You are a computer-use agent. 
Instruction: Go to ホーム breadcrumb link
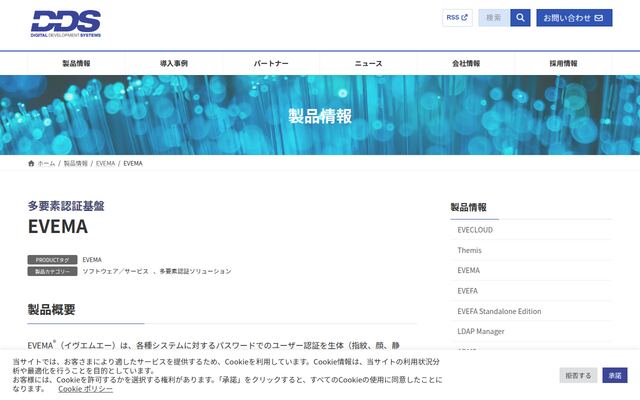(x=46, y=163)
